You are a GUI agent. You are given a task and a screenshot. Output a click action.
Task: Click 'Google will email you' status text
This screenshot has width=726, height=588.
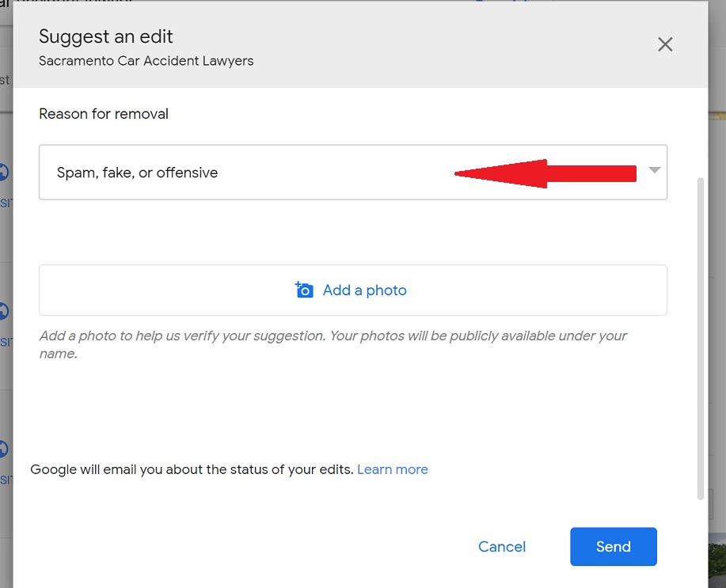click(192, 469)
